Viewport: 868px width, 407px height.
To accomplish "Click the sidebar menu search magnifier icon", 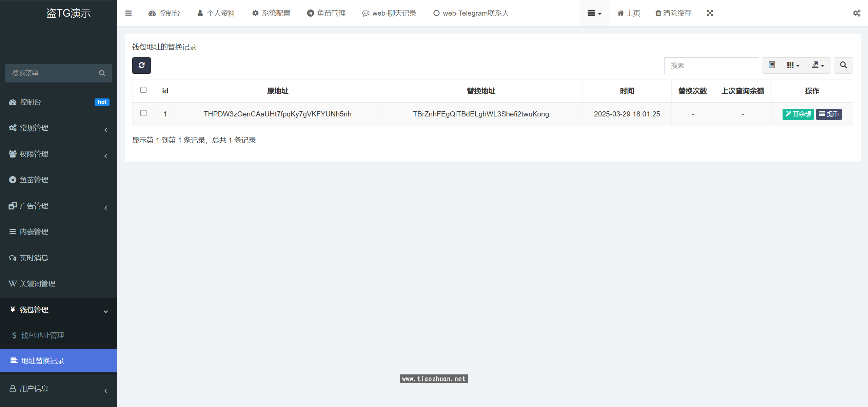I will (102, 73).
